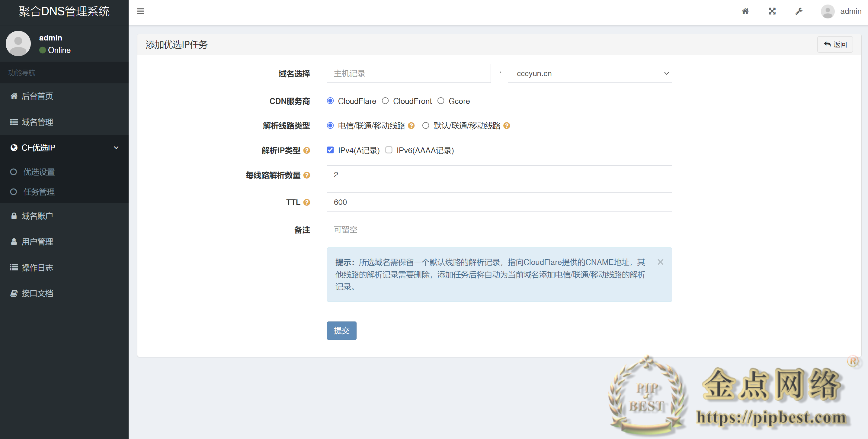This screenshot has height=439, width=868.
Task: Select 默认/联通/移动线路 line type
Action: pyautogui.click(x=426, y=125)
